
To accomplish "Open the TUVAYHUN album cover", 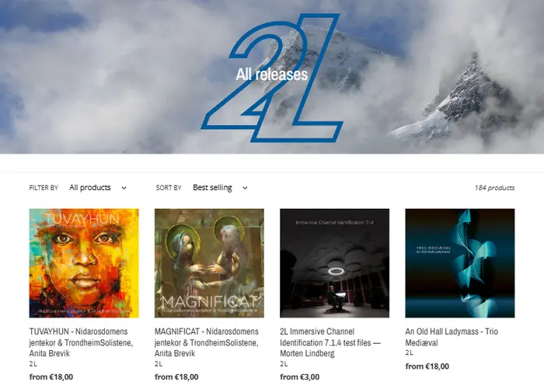I will tap(84, 263).
